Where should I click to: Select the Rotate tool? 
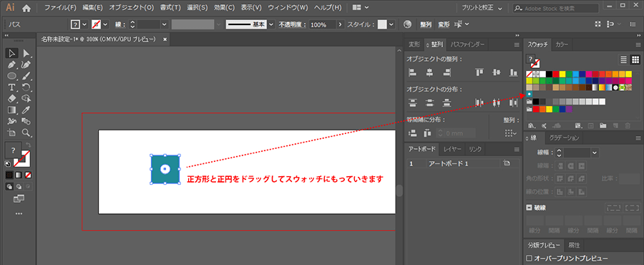(x=26, y=87)
